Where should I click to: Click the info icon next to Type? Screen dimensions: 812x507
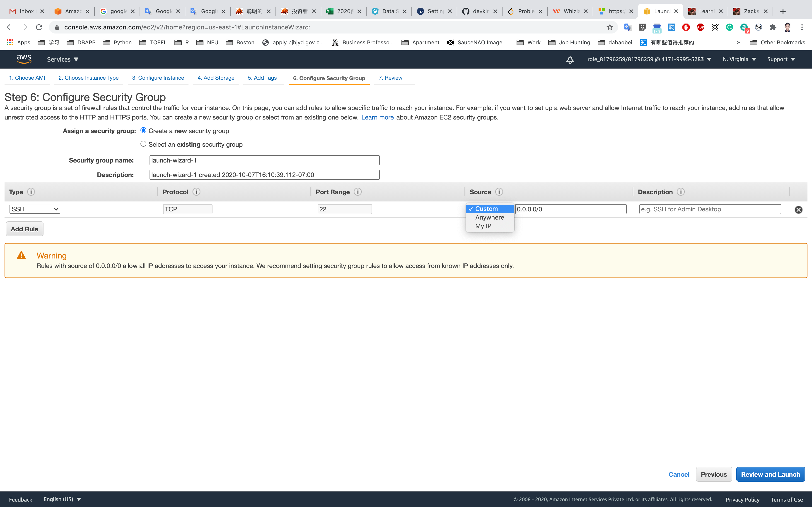coord(31,192)
